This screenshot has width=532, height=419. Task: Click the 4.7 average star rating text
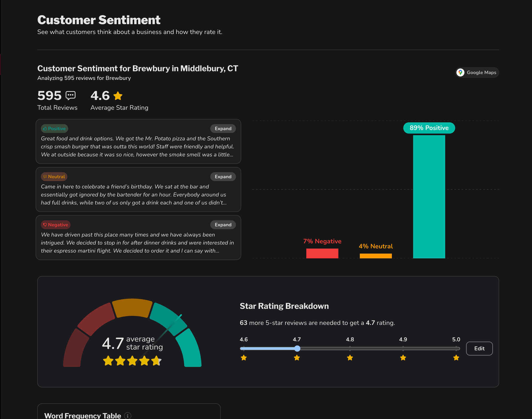click(132, 343)
